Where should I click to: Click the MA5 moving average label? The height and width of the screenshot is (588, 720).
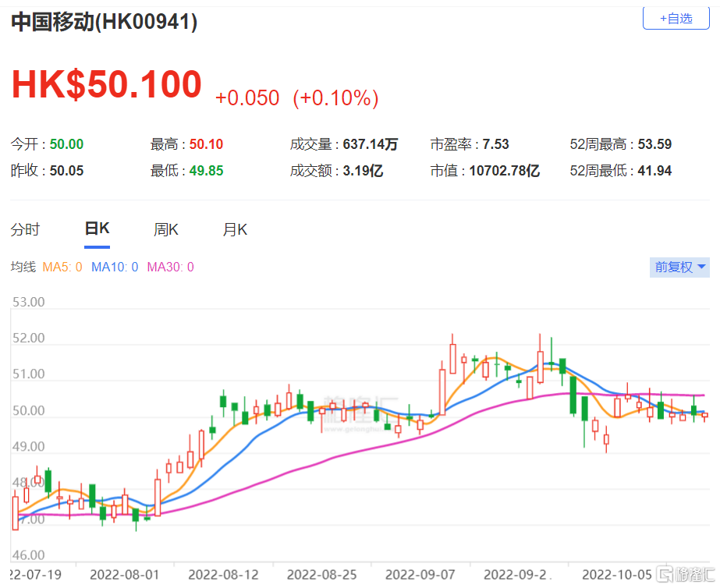point(62,267)
